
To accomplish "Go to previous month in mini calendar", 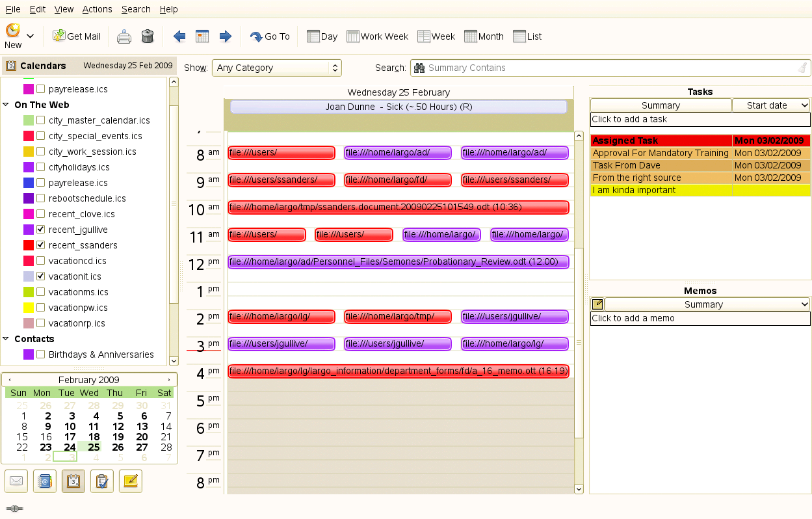I will click(10, 380).
